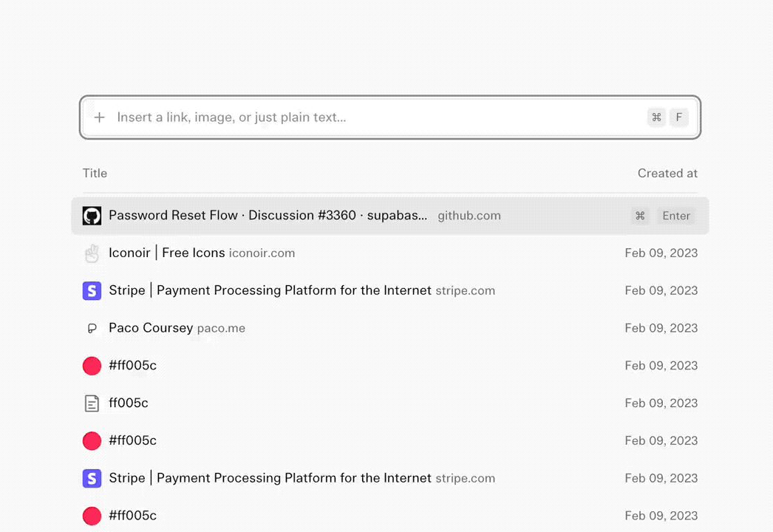Click the plus icon in input bar

(100, 117)
